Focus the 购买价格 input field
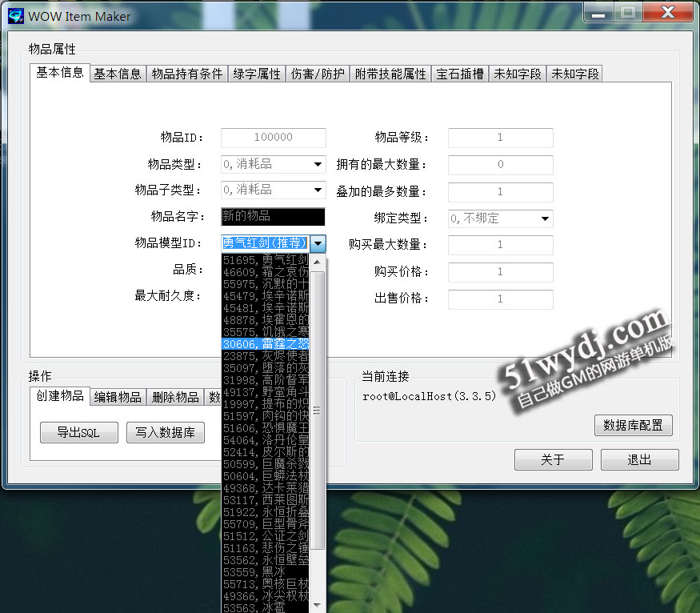This screenshot has width=700, height=613. pos(501,272)
